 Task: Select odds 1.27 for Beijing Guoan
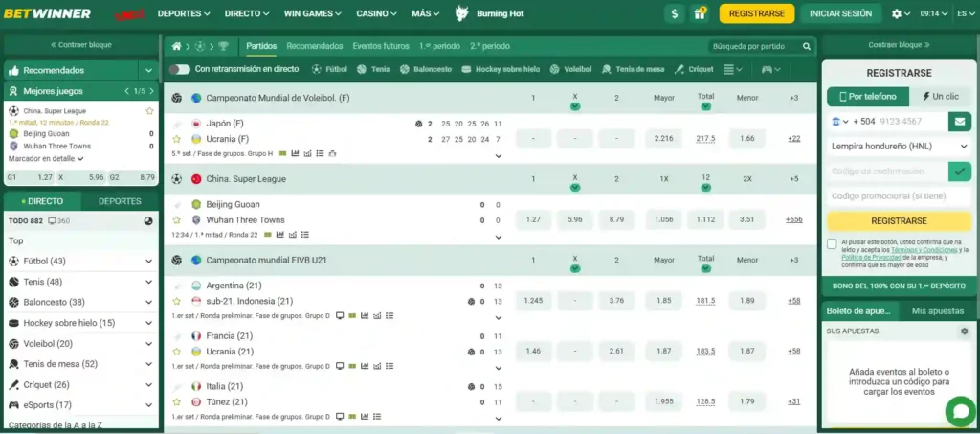point(533,220)
